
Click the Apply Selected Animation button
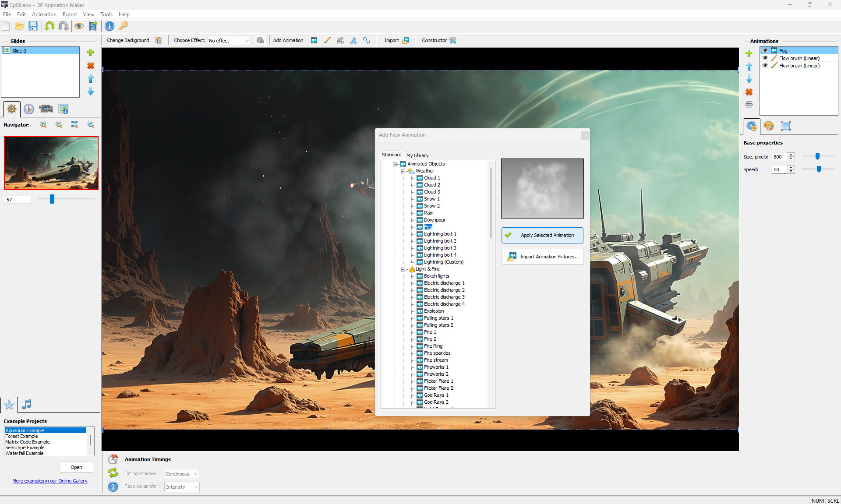[542, 235]
